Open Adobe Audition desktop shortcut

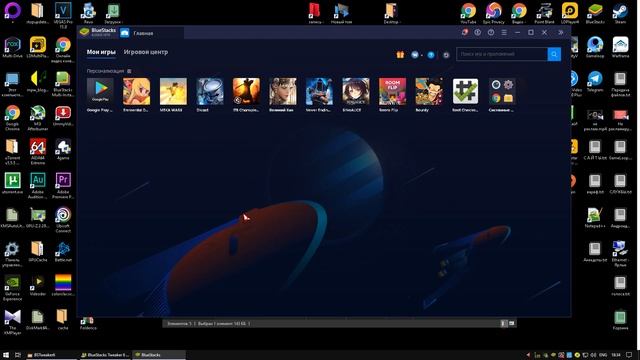[x=38, y=185]
